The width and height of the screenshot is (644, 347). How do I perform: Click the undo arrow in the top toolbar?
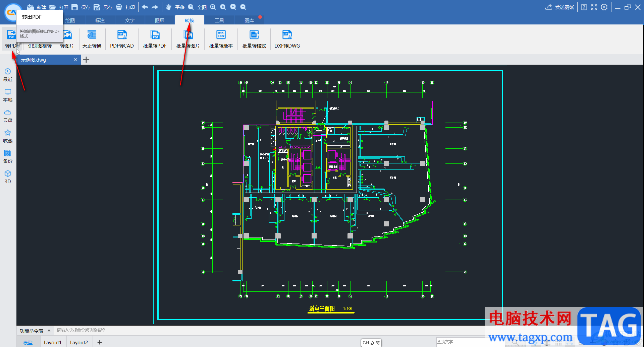[x=145, y=7]
